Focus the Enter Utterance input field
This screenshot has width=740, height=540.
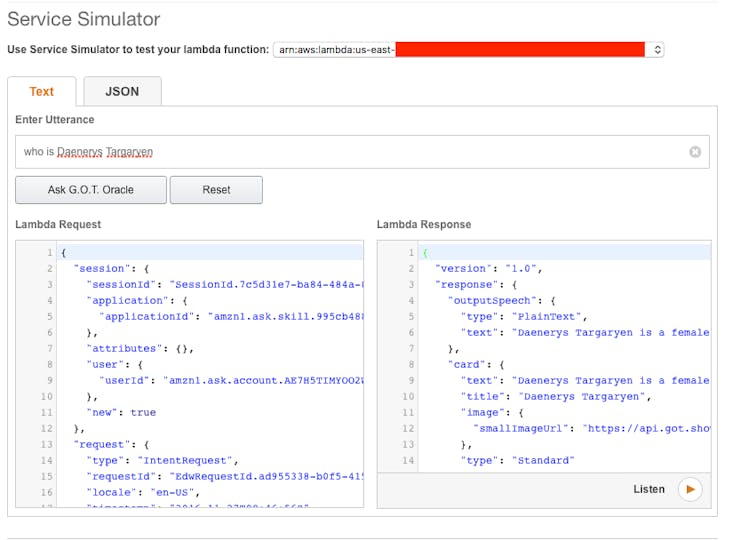pos(362,152)
